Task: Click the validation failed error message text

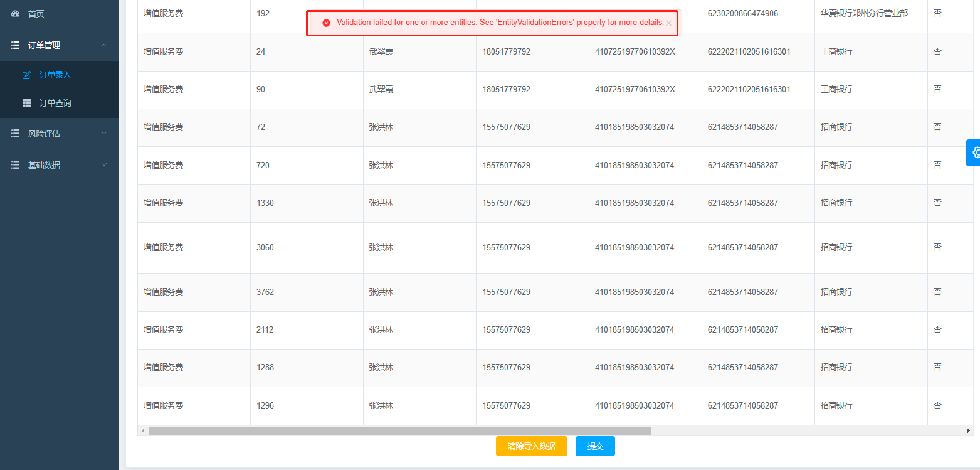Action: click(500, 23)
